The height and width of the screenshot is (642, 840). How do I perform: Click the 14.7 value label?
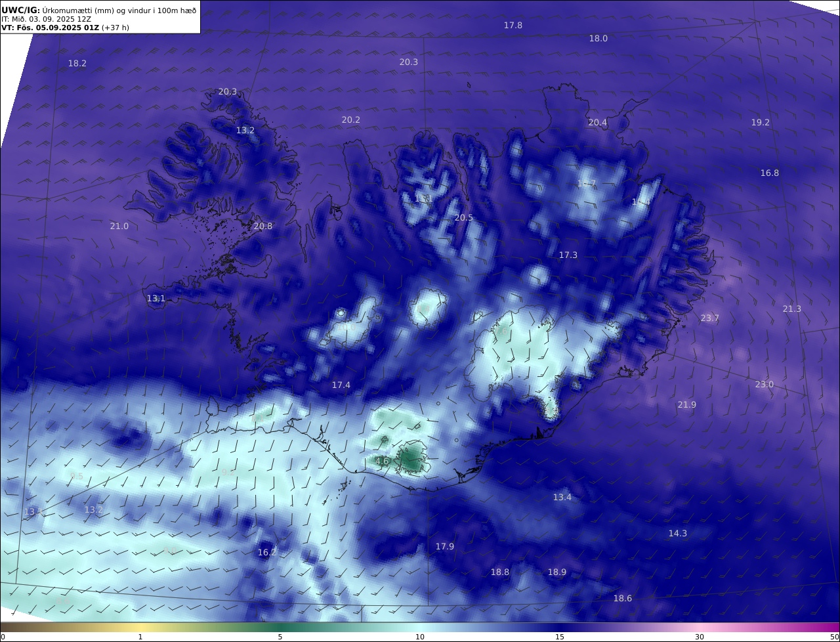point(587,183)
